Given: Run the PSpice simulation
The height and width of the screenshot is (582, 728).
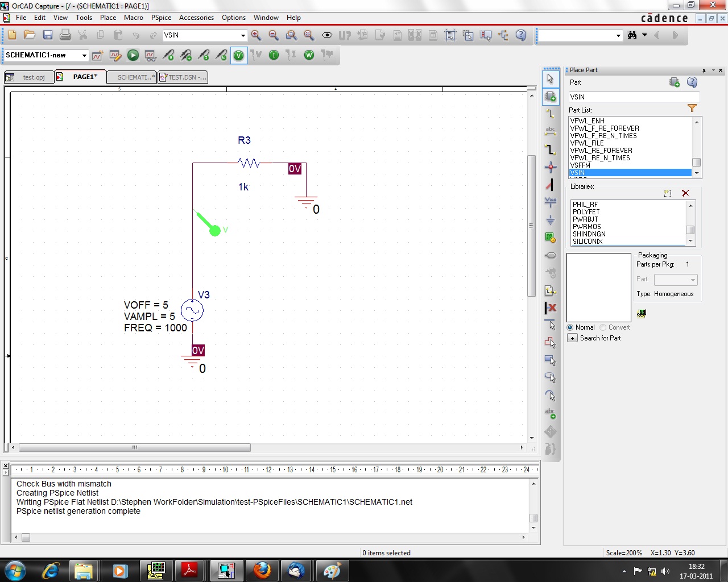Looking at the screenshot, I should pos(133,55).
